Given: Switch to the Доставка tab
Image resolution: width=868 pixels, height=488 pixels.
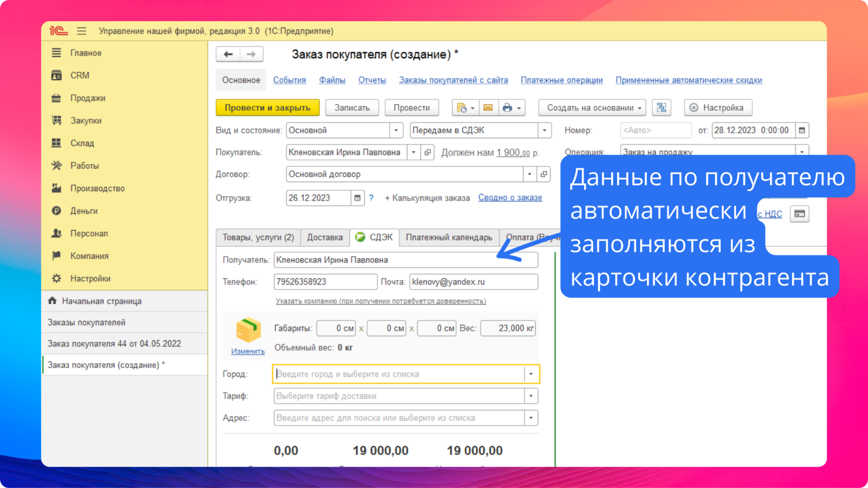Looking at the screenshot, I should [x=324, y=238].
